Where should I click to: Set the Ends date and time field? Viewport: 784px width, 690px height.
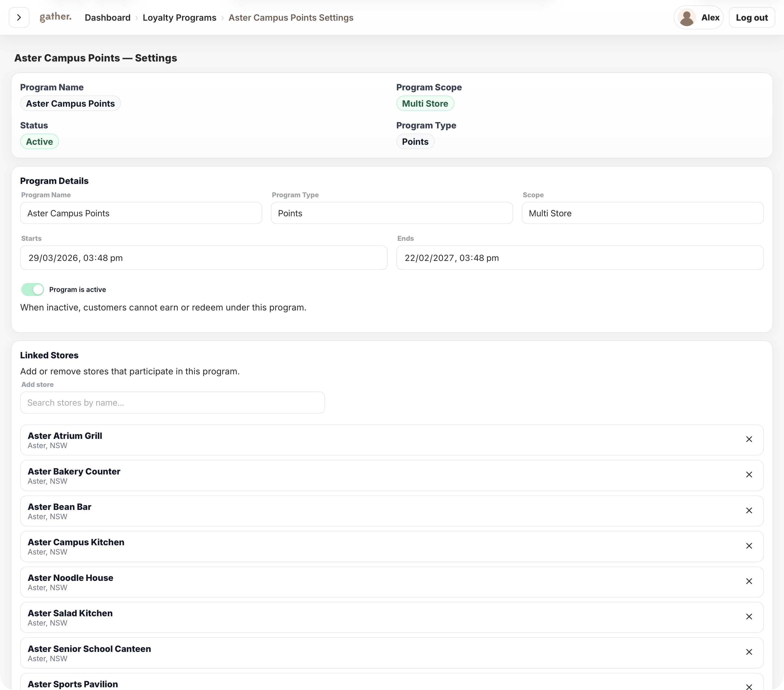pos(580,258)
